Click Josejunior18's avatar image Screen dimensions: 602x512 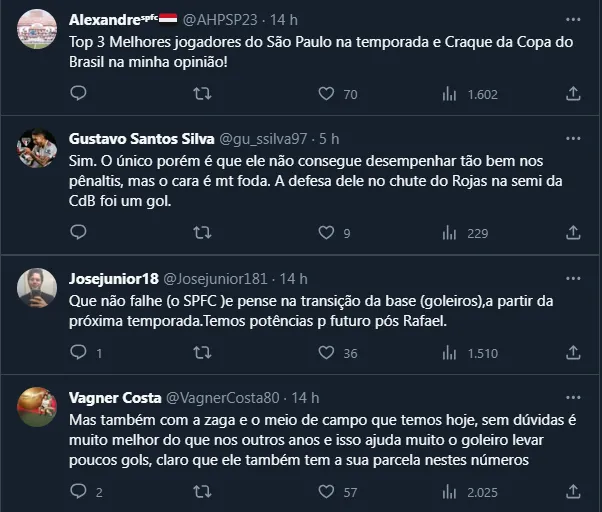37,287
